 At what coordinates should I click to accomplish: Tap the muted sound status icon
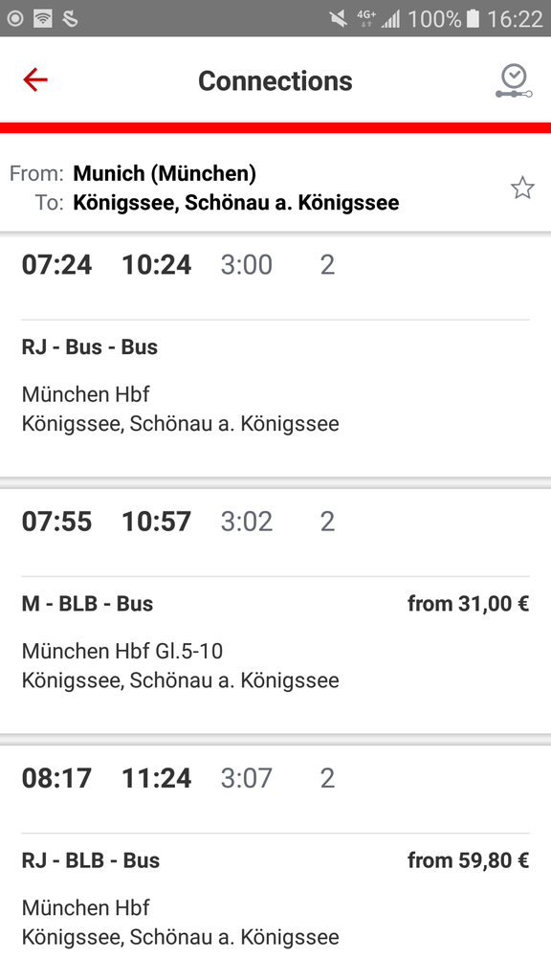[339, 19]
